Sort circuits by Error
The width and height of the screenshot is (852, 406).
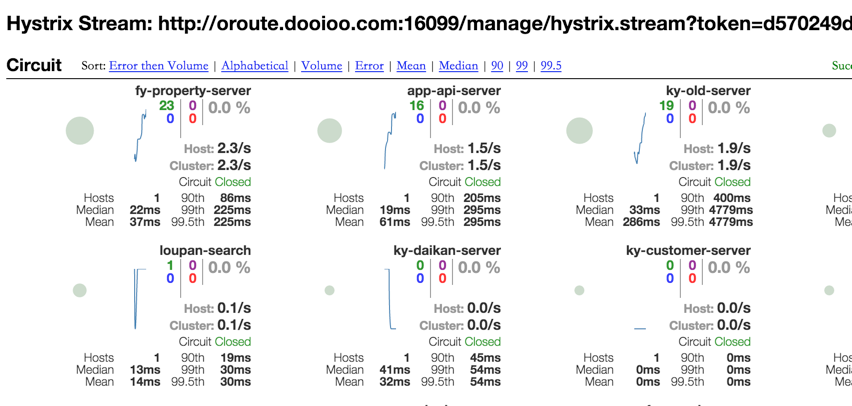[369, 66]
